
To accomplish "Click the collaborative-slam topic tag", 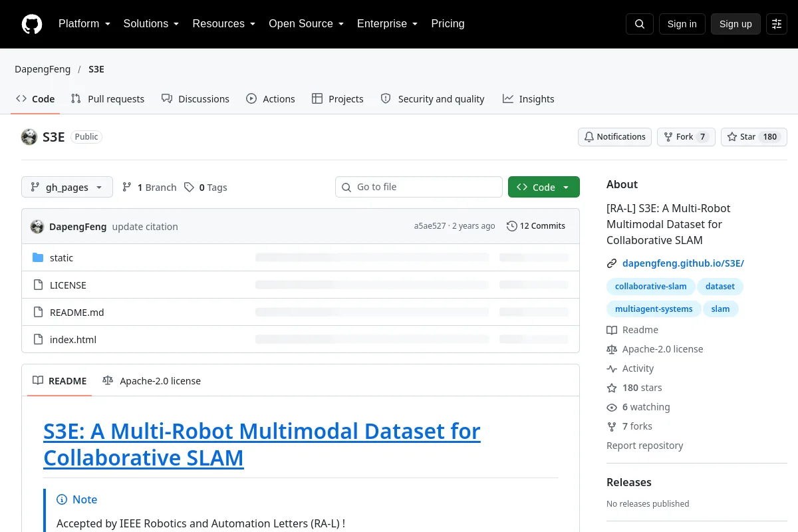I will (651, 287).
